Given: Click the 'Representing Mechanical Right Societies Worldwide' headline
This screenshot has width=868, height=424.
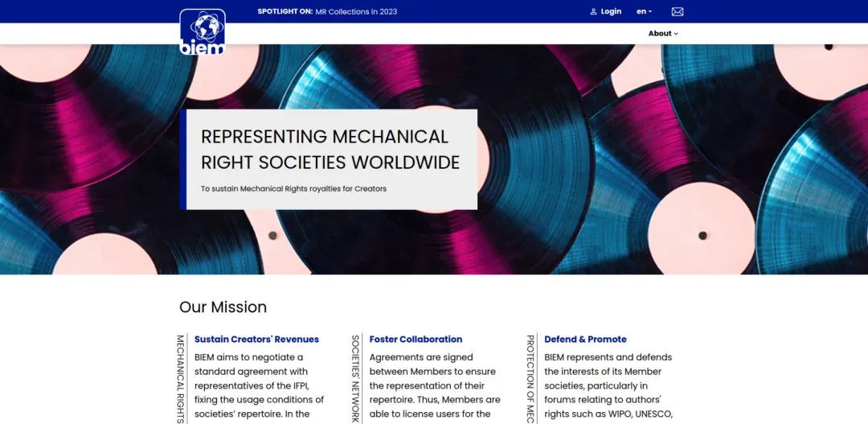Looking at the screenshot, I should pos(330,149).
